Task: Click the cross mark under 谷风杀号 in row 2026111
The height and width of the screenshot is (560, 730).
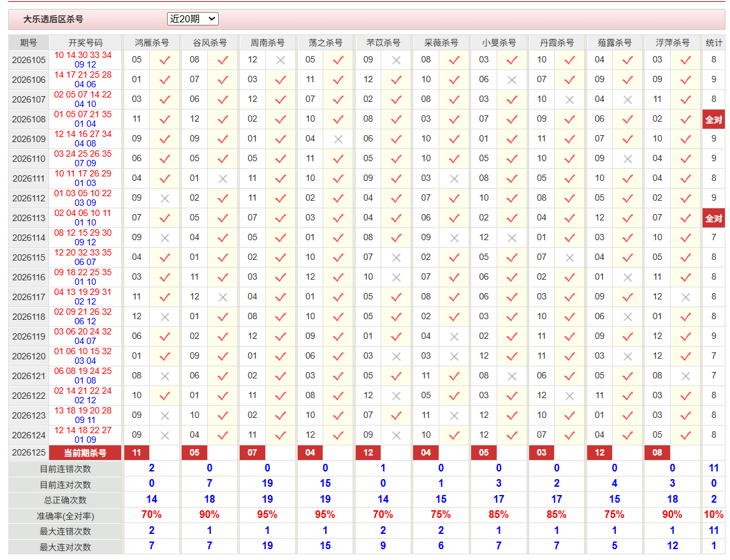Action: (223, 178)
